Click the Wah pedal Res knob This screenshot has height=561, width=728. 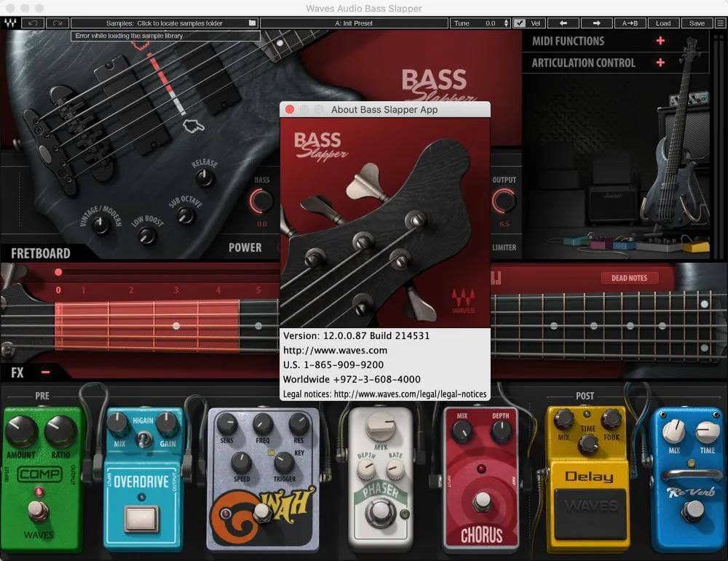(298, 423)
